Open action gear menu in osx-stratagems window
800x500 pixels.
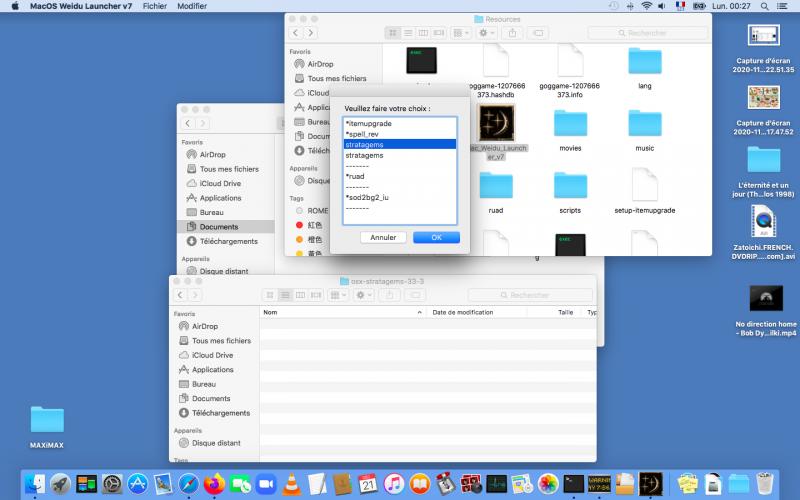point(363,295)
